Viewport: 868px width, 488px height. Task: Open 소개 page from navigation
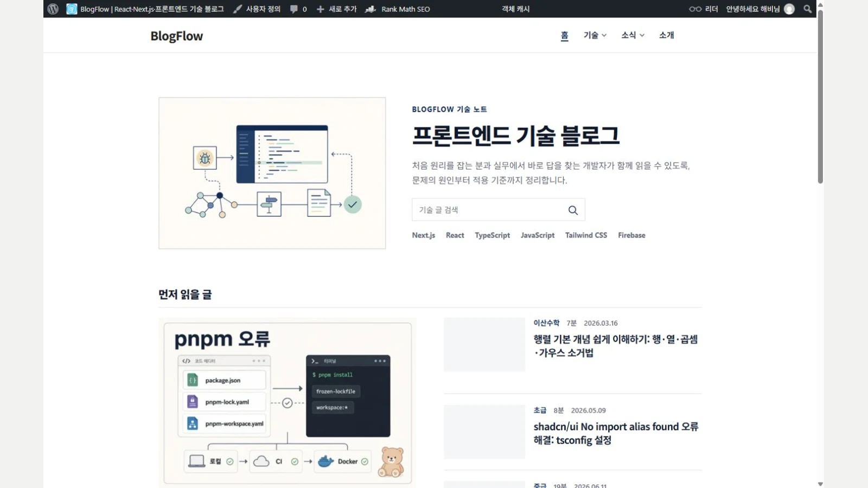[x=666, y=35]
